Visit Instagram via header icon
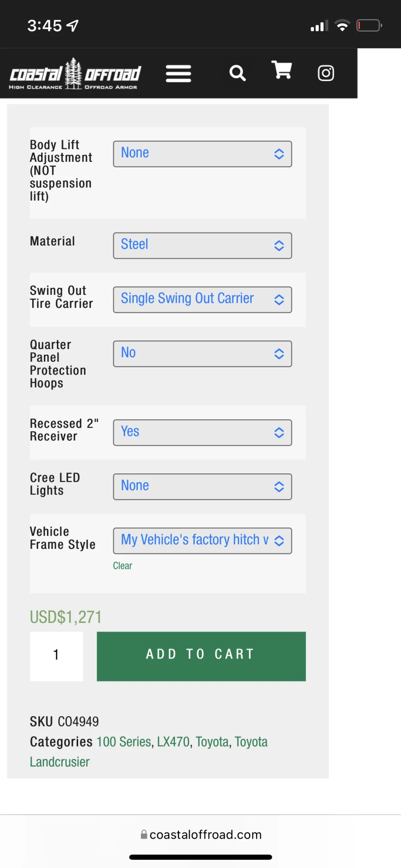This screenshot has width=401, height=868. point(326,73)
